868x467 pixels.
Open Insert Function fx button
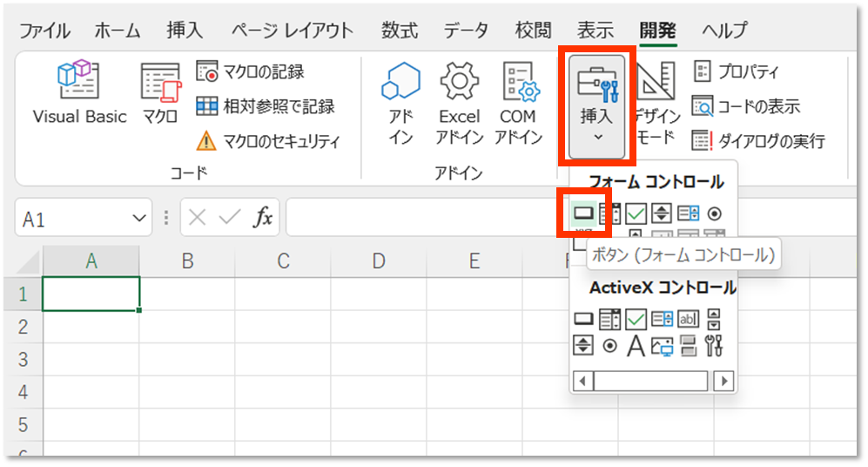tap(263, 218)
